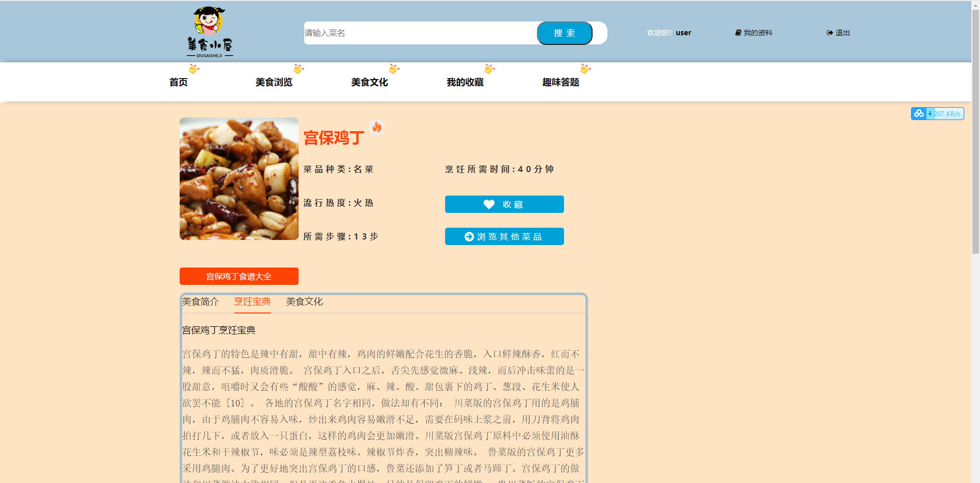Click the cloud icon in the speed widget
The width and height of the screenshot is (980, 483).
point(920,113)
